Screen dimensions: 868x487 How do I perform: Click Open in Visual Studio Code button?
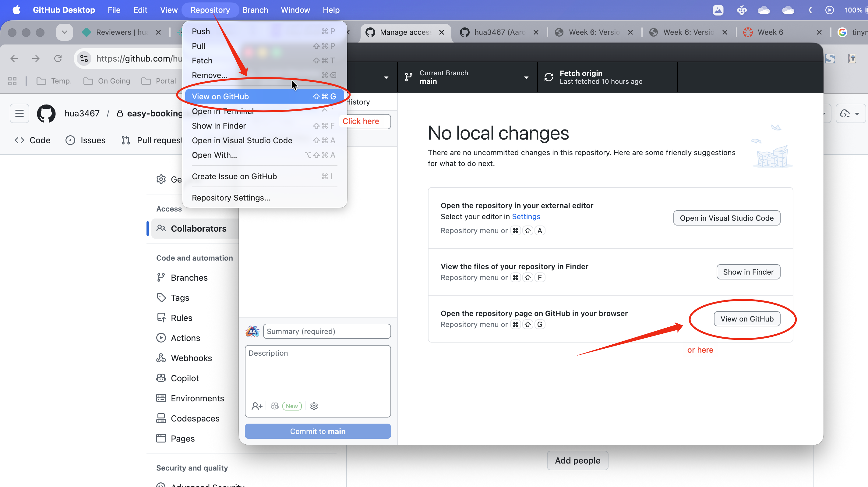click(x=726, y=218)
